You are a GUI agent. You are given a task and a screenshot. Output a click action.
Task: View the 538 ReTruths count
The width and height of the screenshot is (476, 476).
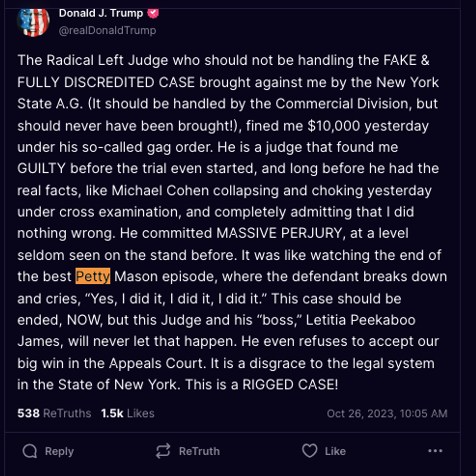pyautogui.click(x=54, y=413)
